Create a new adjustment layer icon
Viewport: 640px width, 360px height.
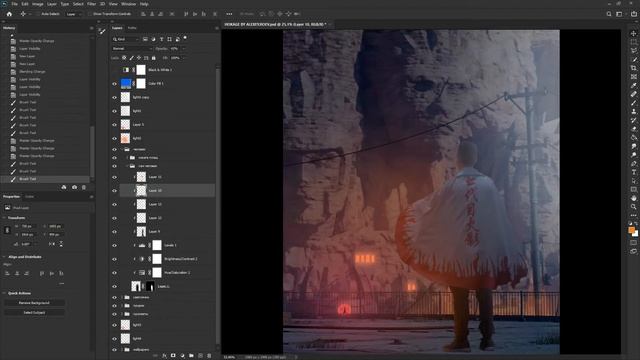182,356
